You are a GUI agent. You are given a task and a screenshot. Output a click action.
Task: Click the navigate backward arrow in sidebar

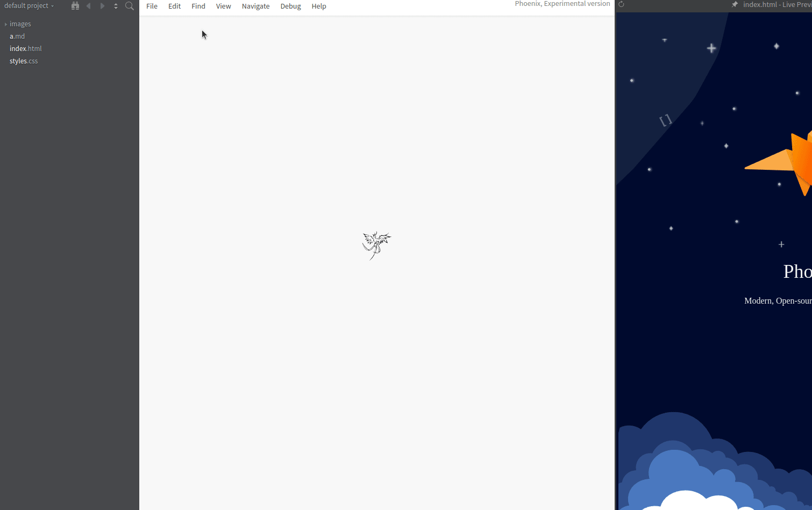tap(89, 6)
